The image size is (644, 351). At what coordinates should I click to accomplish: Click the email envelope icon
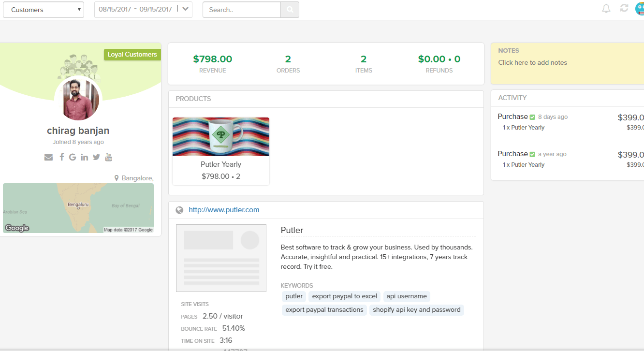pyautogui.click(x=48, y=157)
